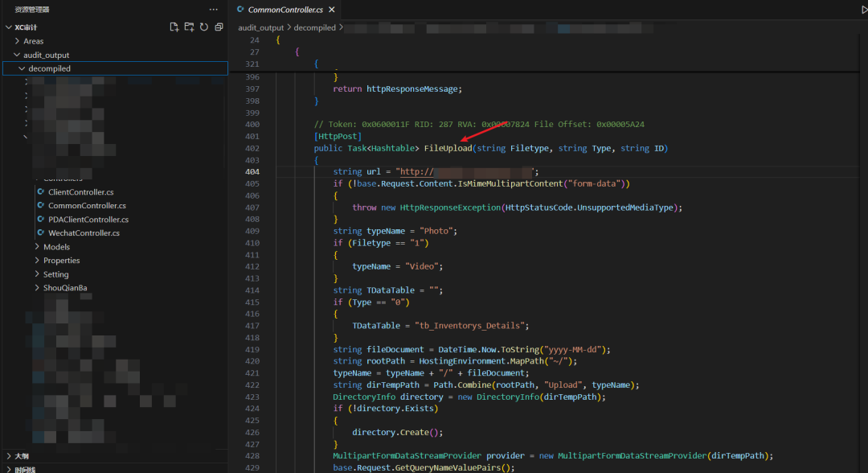Click the "return httpResponseMessage;" line
The image size is (868, 473).
pyautogui.click(x=398, y=89)
